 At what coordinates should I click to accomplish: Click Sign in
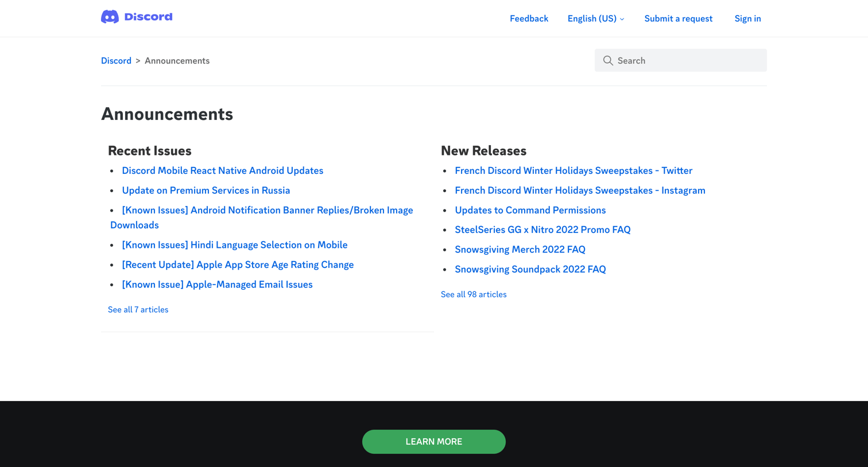click(x=747, y=18)
